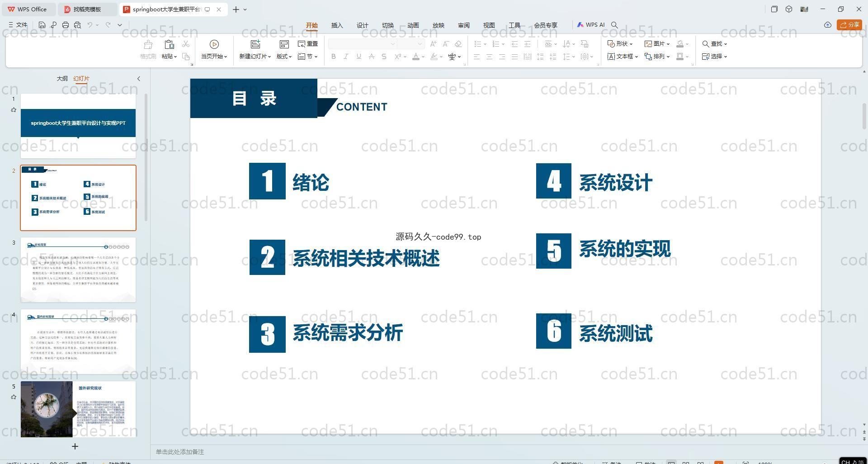Toggle center text alignment
The image size is (868, 464).
click(x=489, y=57)
